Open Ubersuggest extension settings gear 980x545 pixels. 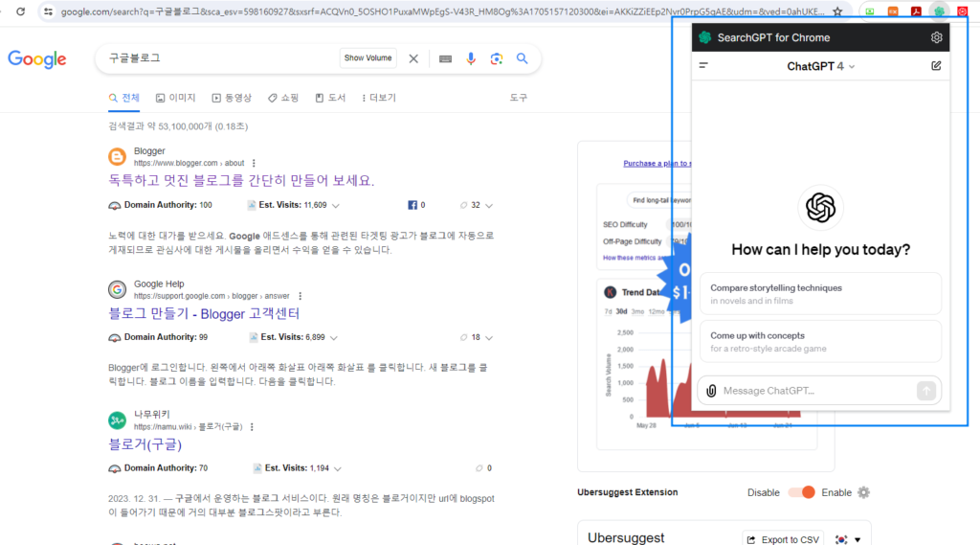pyautogui.click(x=863, y=492)
